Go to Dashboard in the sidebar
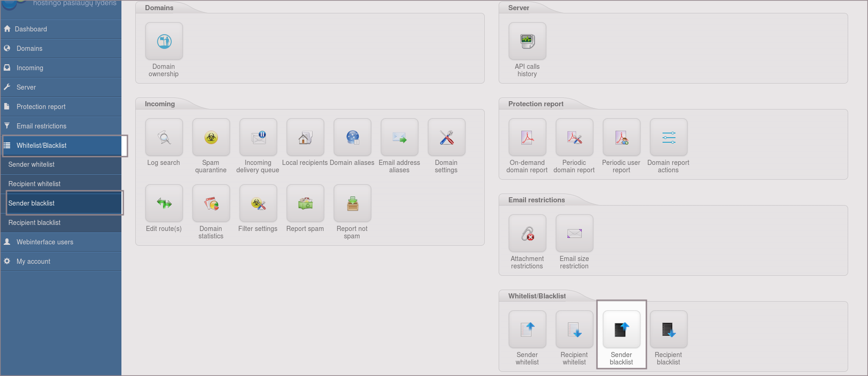 tap(31, 29)
